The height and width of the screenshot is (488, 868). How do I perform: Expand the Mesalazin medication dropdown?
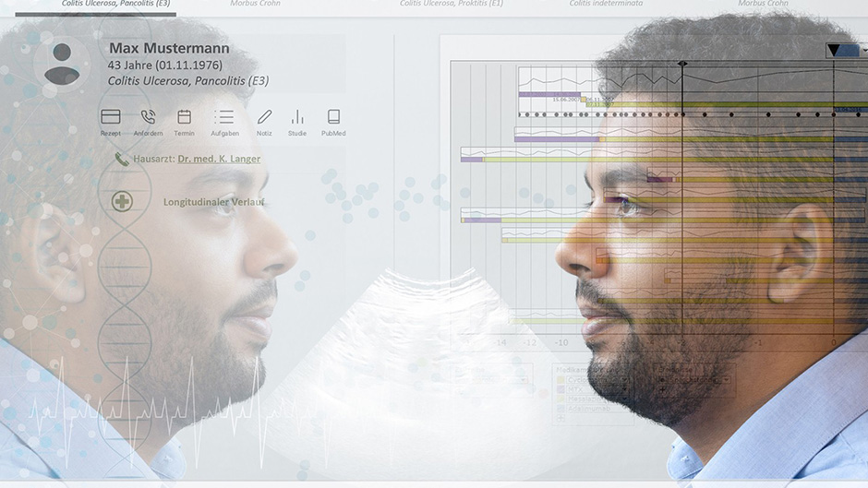(625, 399)
